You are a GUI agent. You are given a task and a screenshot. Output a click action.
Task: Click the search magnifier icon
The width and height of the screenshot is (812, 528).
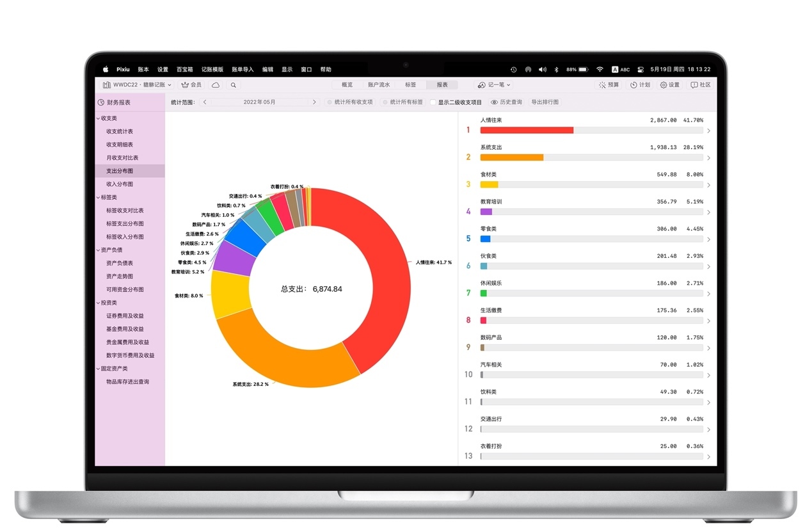click(x=234, y=84)
